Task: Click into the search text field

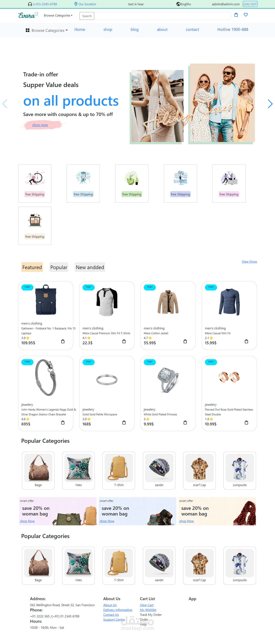Action: pos(162,16)
